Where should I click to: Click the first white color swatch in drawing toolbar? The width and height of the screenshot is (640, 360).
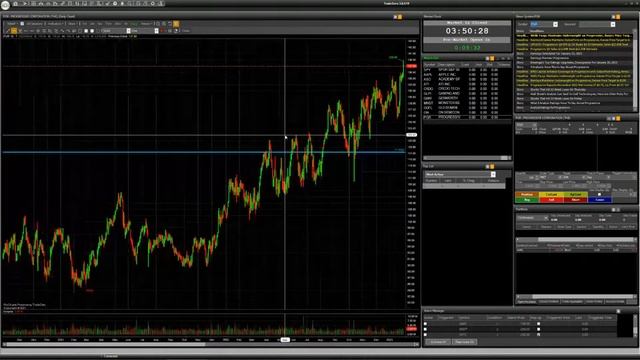(x=86, y=31)
